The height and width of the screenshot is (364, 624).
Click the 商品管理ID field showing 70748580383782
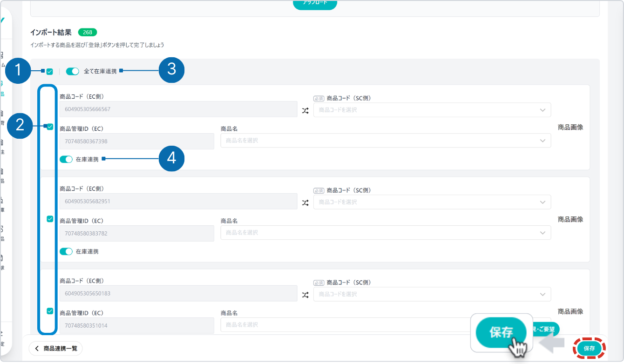136,233
